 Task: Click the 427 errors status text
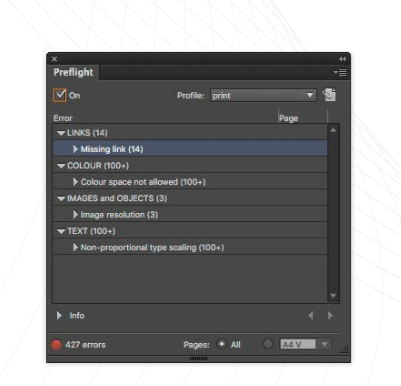(85, 345)
